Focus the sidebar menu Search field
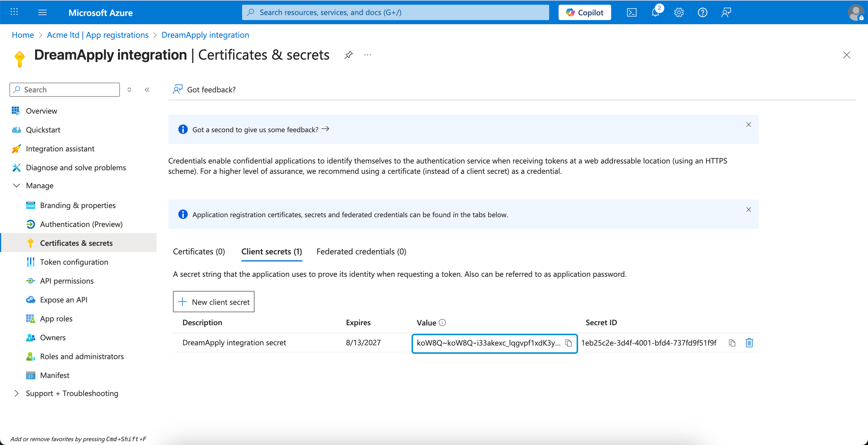 click(x=65, y=90)
